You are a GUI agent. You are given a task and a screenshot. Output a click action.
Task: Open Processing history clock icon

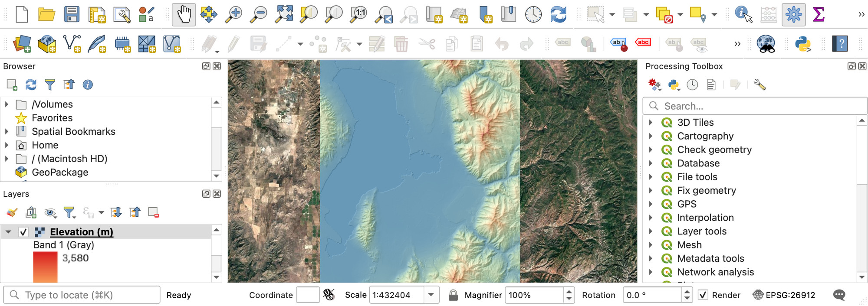692,85
